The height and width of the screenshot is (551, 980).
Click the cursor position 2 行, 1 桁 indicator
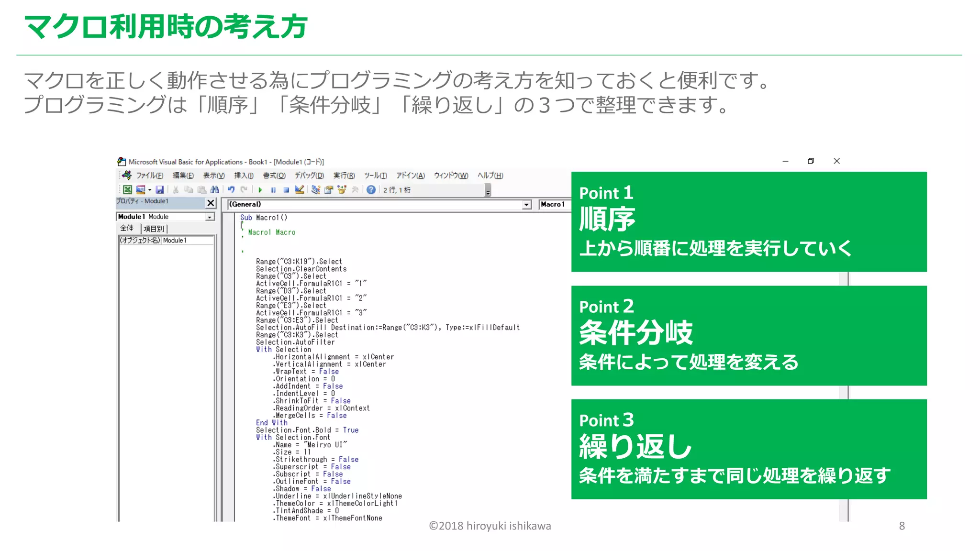click(397, 190)
